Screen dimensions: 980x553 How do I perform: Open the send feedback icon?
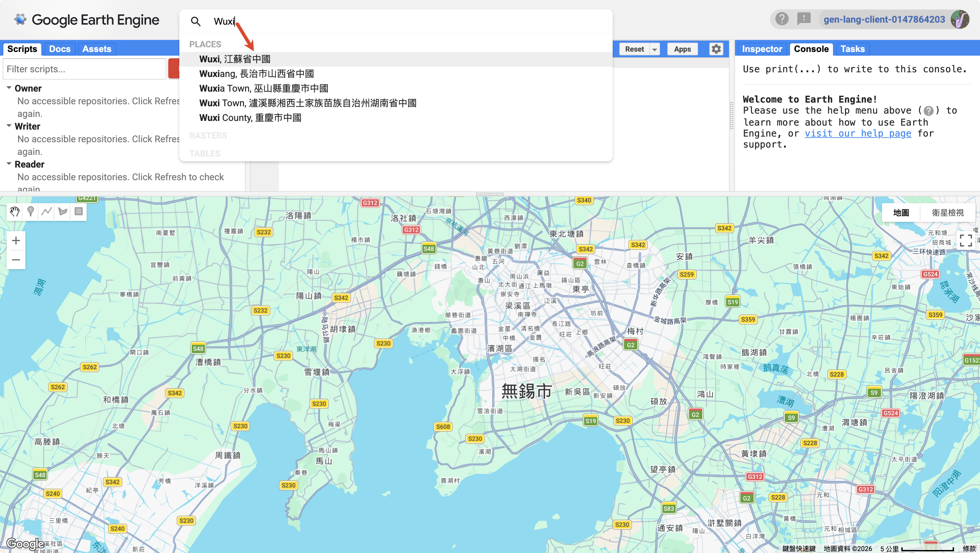point(803,19)
